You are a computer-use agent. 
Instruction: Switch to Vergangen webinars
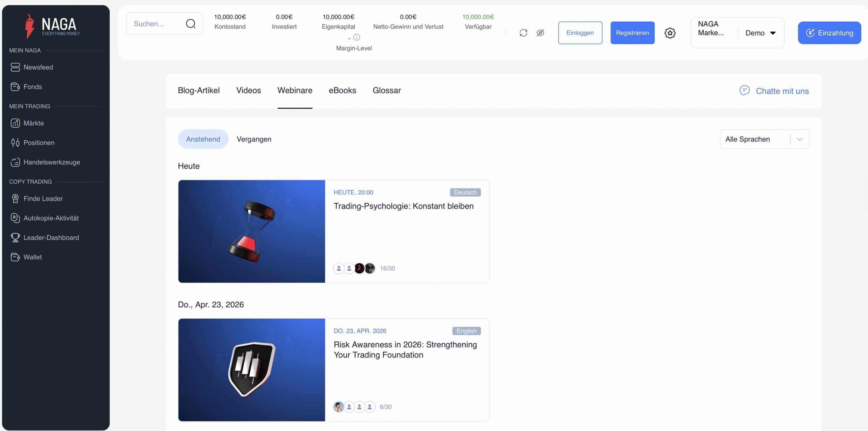point(254,139)
